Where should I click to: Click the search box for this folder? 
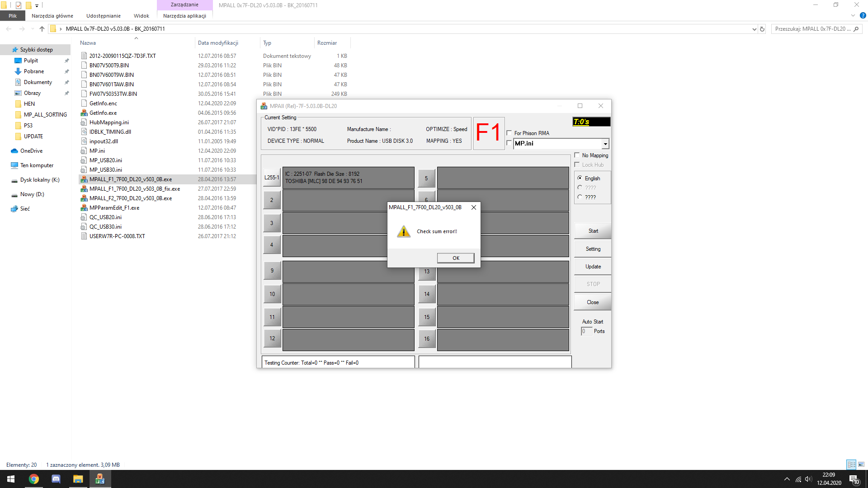pyautogui.click(x=816, y=29)
